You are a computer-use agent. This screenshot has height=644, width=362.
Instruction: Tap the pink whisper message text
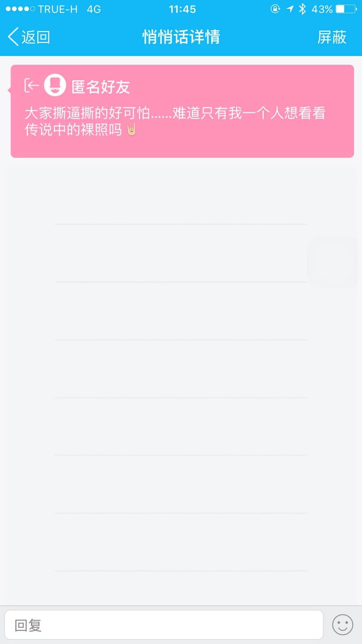pos(174,121)
